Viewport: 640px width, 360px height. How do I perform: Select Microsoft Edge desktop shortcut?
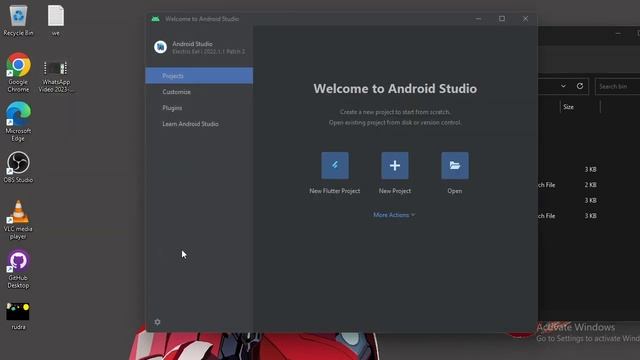point(18,122)
